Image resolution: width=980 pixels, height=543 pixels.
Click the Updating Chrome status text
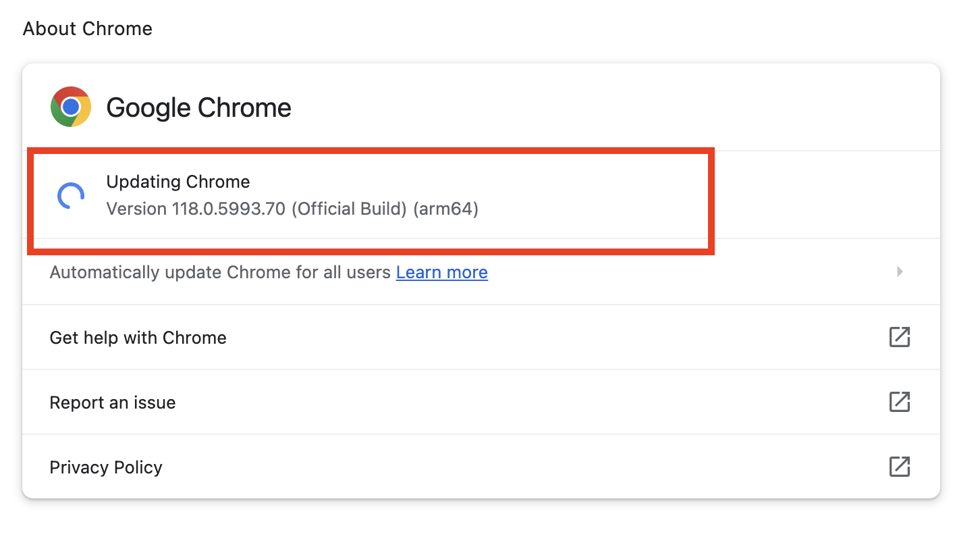[x=178, y=182]
